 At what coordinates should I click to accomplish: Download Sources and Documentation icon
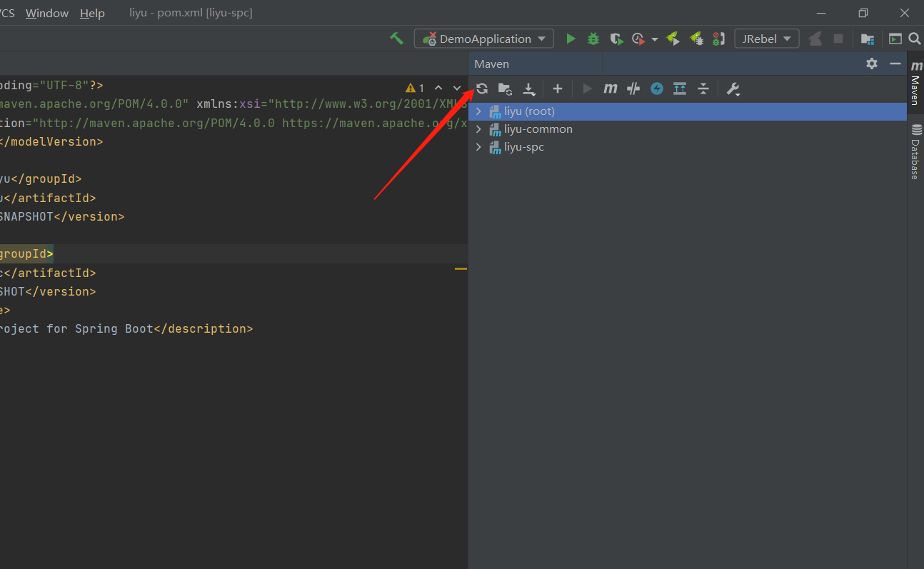529,89
